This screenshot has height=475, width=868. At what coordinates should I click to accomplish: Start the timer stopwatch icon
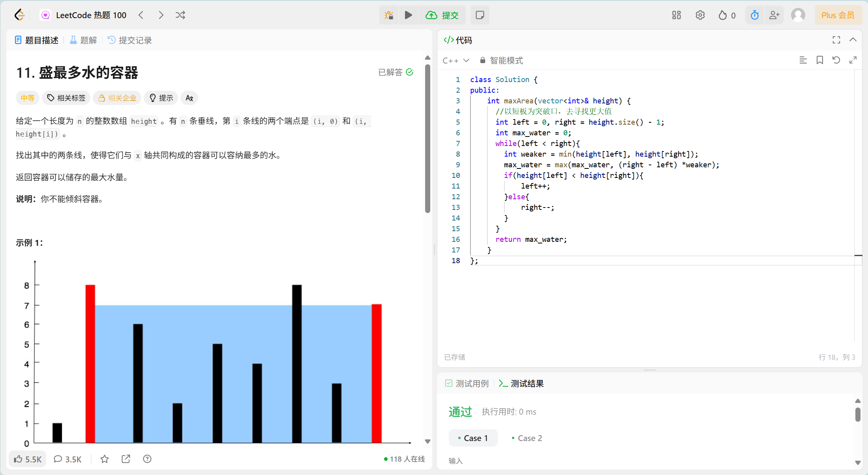(x=755, y=15)
